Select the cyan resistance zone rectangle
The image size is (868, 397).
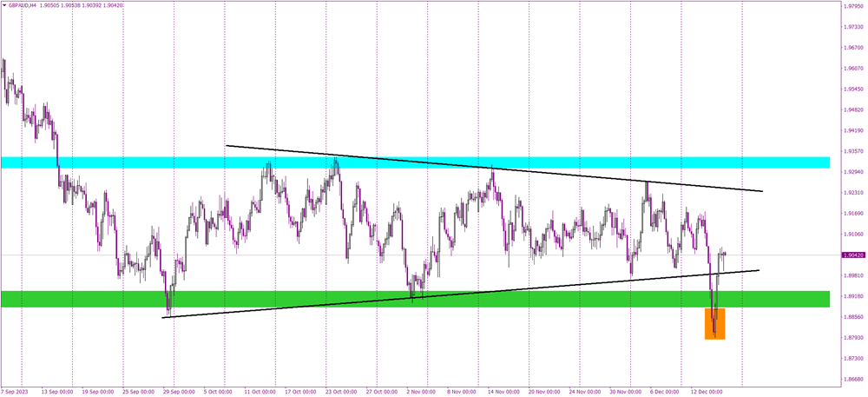click(416, 162)
